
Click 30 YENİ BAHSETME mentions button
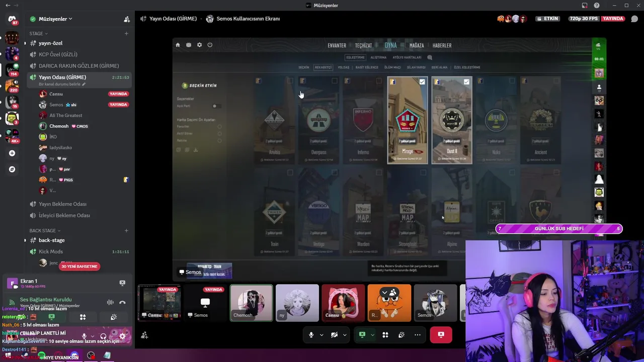[79, 266]
